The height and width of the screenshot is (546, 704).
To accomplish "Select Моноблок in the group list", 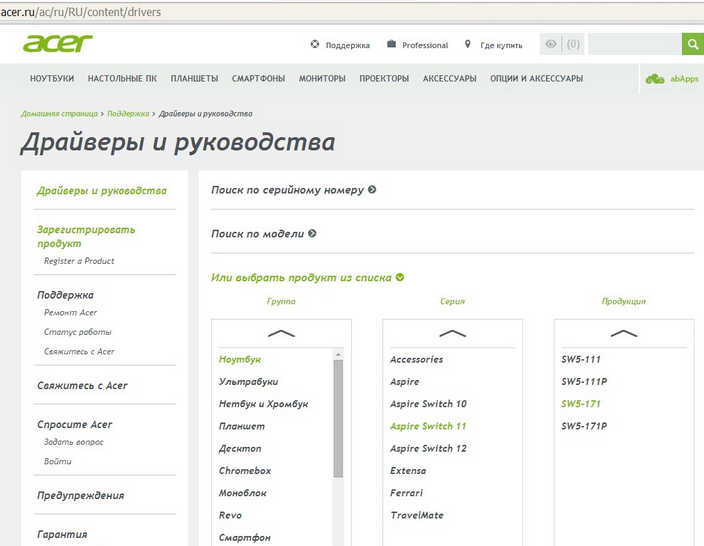I will tap(242, 493).
